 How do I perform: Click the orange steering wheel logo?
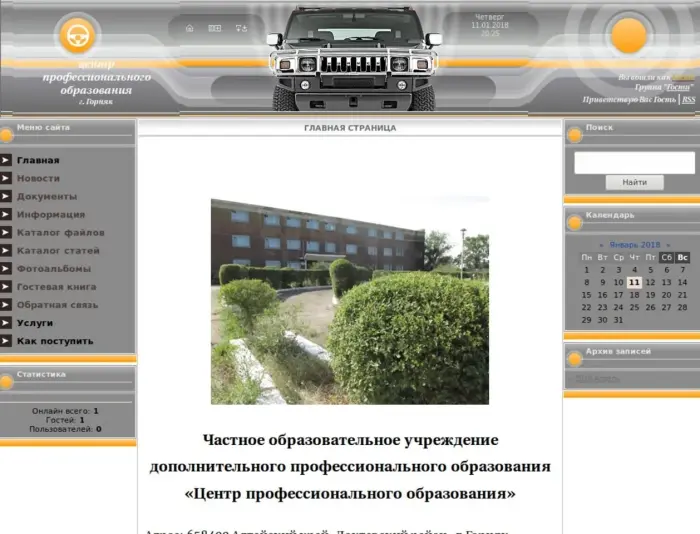click(77, 35)
